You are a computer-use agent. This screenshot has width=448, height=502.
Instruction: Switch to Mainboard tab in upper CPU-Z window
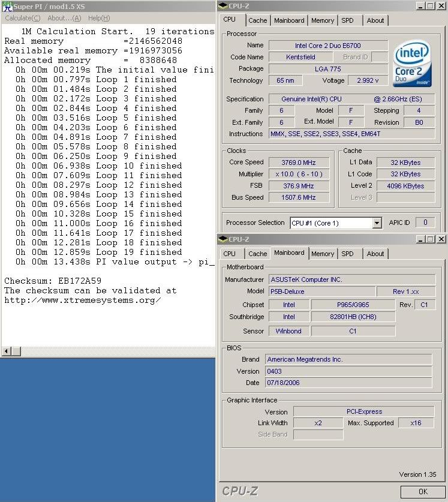click(289, 20)
